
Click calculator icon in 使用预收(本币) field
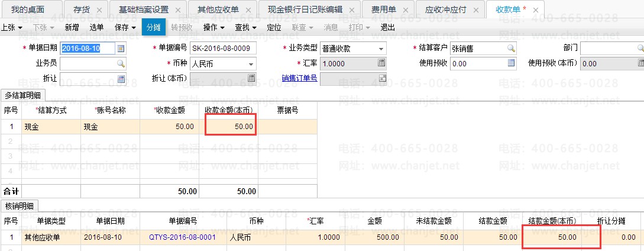point(640,63)
